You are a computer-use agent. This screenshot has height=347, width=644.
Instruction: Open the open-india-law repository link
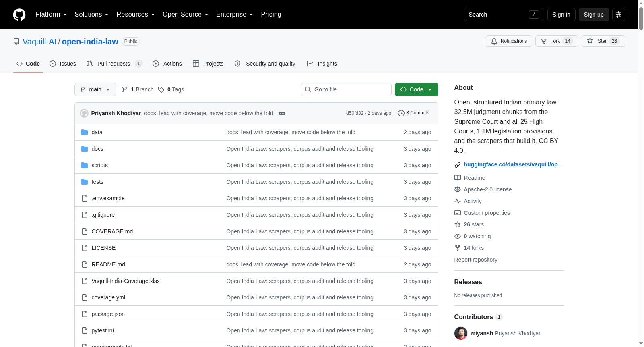pos(90,42)
